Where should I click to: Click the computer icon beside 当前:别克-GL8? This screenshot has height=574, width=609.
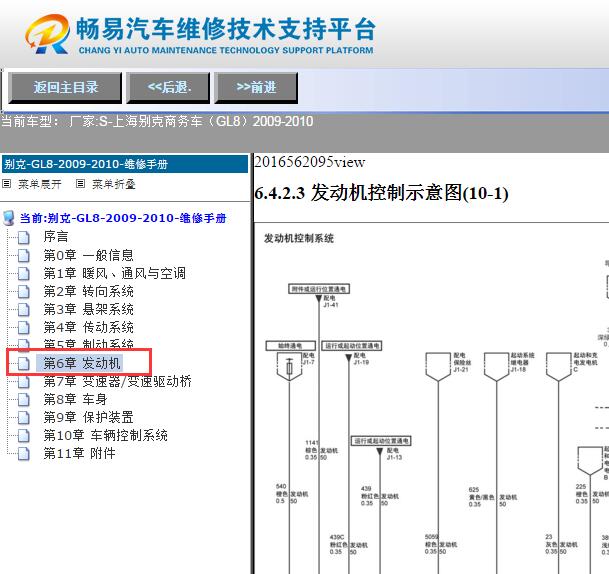9,218
